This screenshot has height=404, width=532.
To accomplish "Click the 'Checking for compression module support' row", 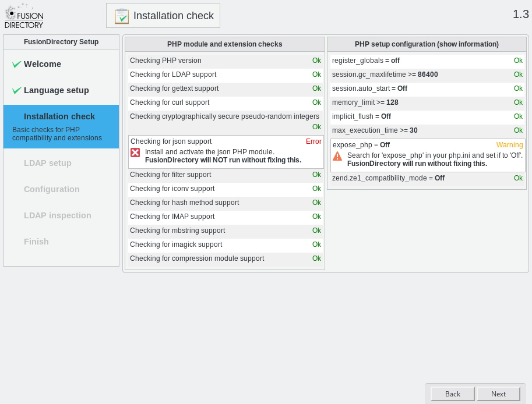I will pos(226,258).
